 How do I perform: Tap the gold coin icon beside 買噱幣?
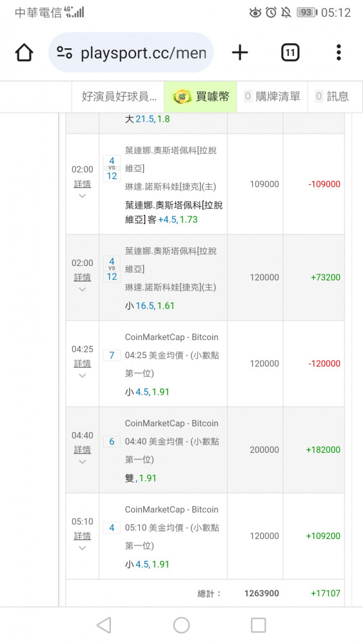tap(181, 97)
